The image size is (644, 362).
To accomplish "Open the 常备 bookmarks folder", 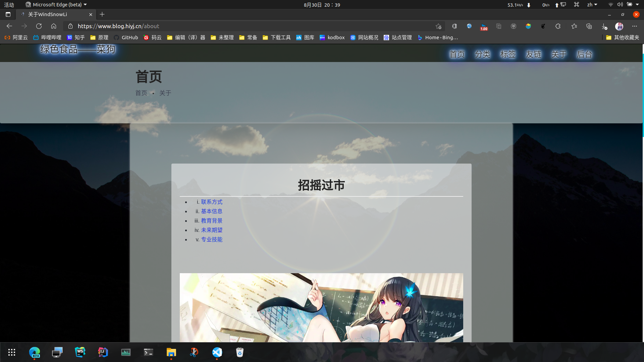I will (x=248, y=38).
